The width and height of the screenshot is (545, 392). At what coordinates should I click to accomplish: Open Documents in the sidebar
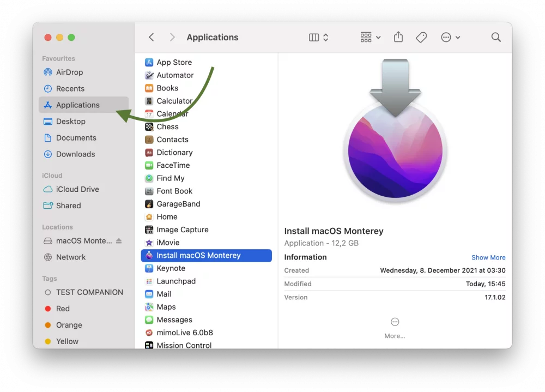pyautogui.click(x=83, y=138)
